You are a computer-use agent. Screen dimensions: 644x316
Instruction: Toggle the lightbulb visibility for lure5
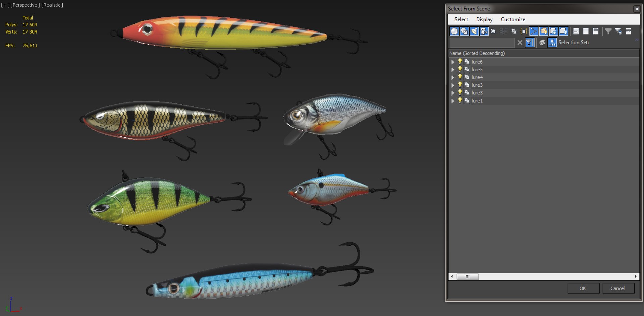click(460, 69)
